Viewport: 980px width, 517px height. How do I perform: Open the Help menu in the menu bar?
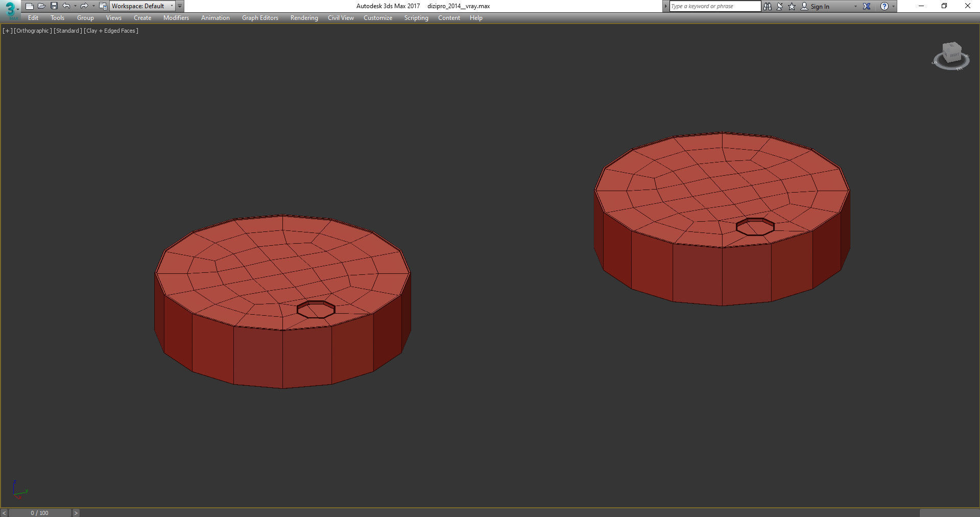tap(476, 18)
